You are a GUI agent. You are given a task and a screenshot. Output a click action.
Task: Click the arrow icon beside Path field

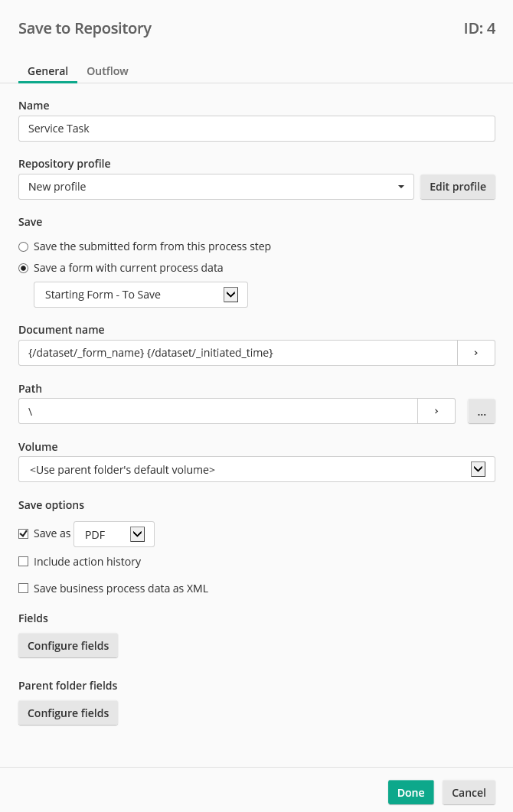coord(436,411)
